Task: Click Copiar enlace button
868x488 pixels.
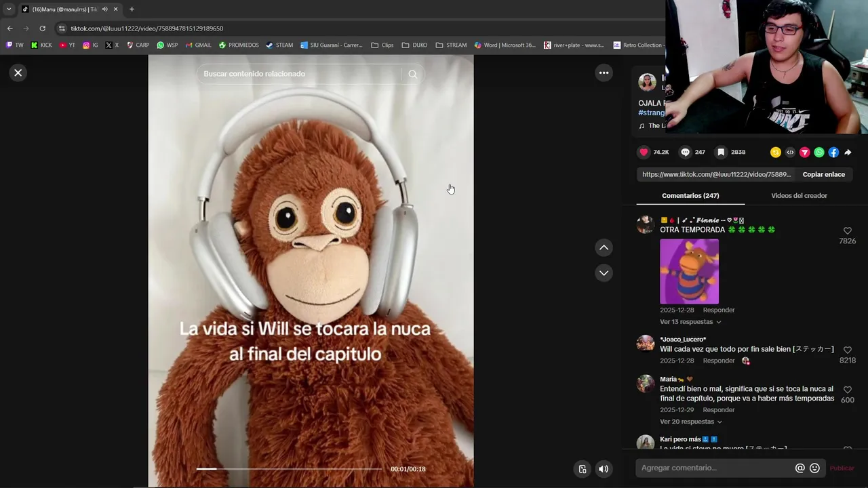Action: (x=823, y=174)
